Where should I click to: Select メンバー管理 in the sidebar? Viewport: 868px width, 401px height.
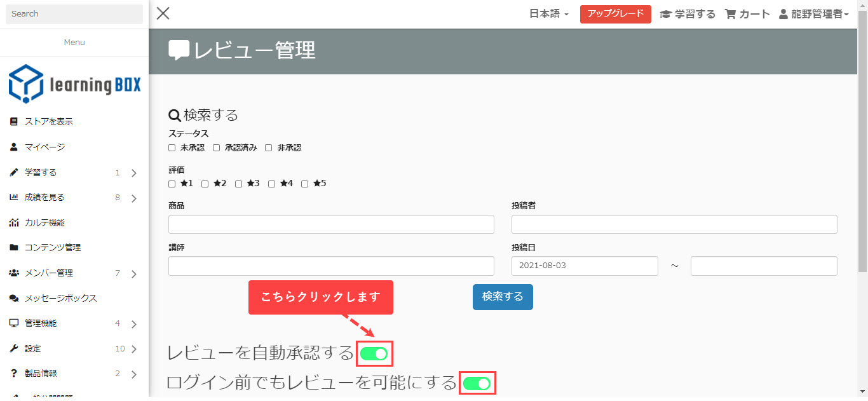tap(48, 273)
